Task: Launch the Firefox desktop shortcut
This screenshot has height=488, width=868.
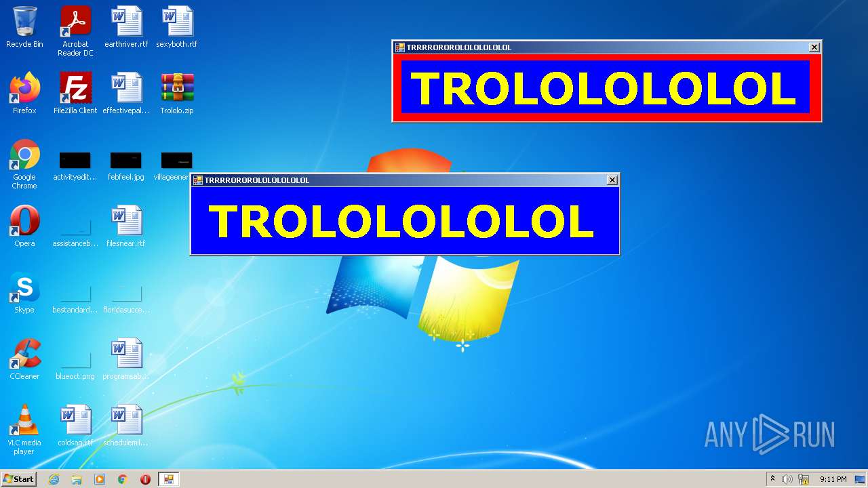Action: [24, 94]
